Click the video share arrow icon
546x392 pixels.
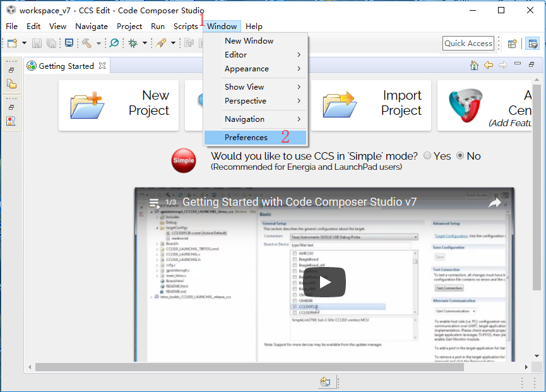pos(494,203)
